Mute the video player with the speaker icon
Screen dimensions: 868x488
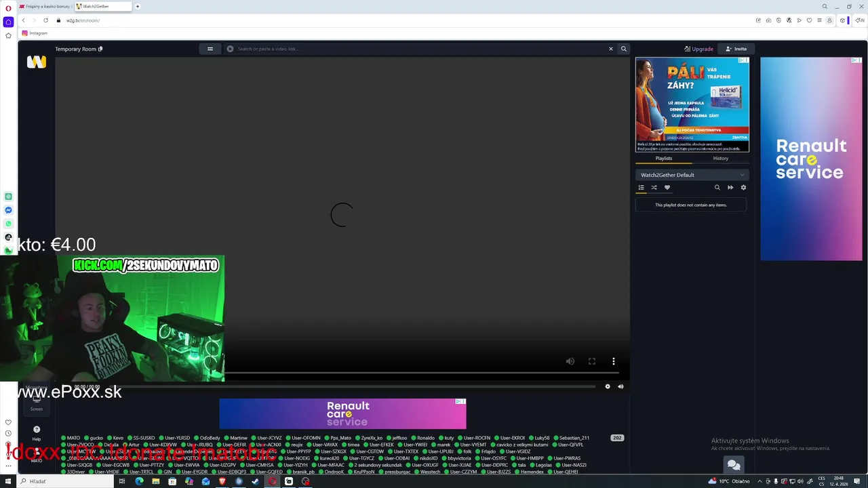pyautogui.click(x=570, y=361)
